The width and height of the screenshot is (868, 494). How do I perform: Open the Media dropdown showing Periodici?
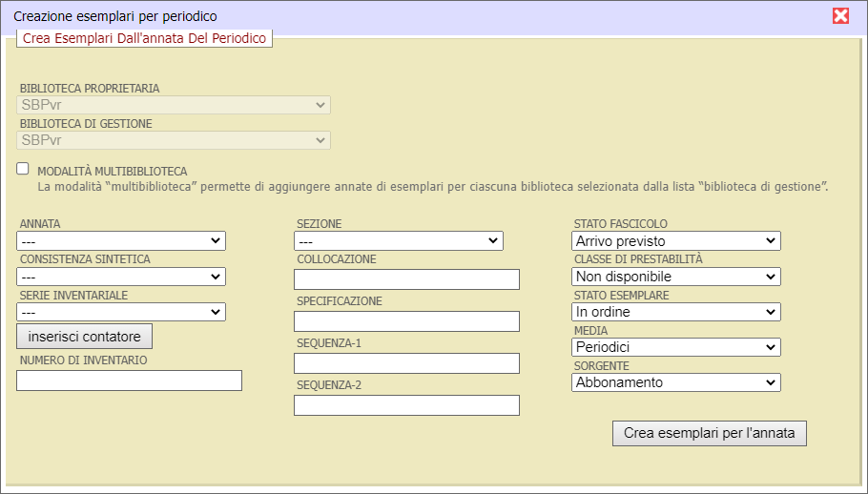675,347
